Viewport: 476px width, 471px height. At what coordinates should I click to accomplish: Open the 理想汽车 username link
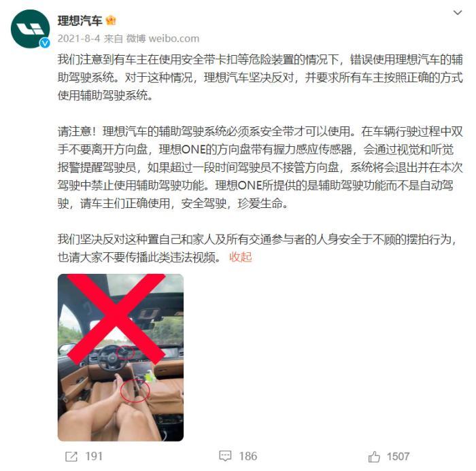click(80, 20)
